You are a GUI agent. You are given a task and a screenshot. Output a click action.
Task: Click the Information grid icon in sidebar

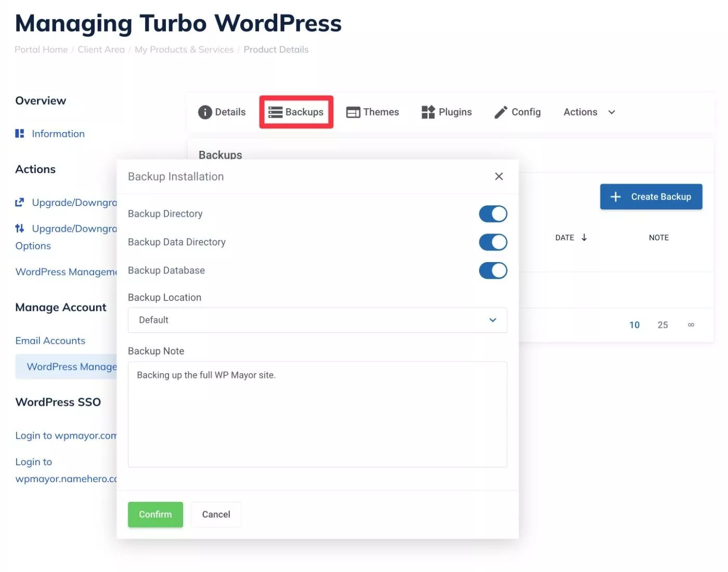[20, 134]
